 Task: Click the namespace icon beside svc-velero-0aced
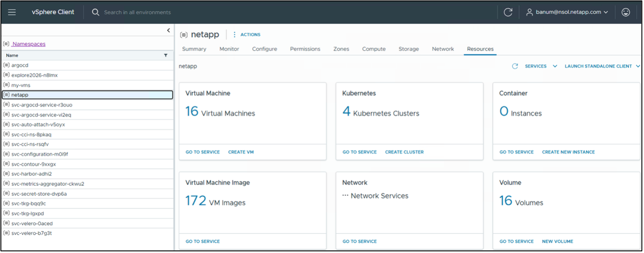click(x=6, y=223)
